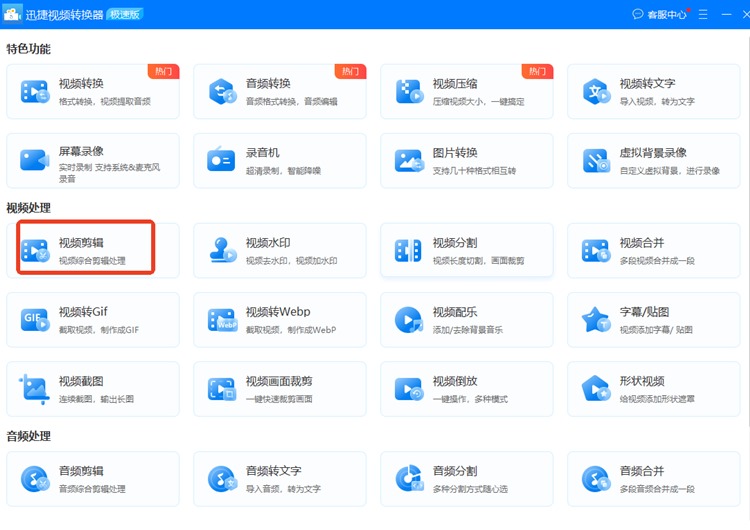Choose the 视频画面裁剪 crop icon

pyautogui.click(x=222, y=389)
